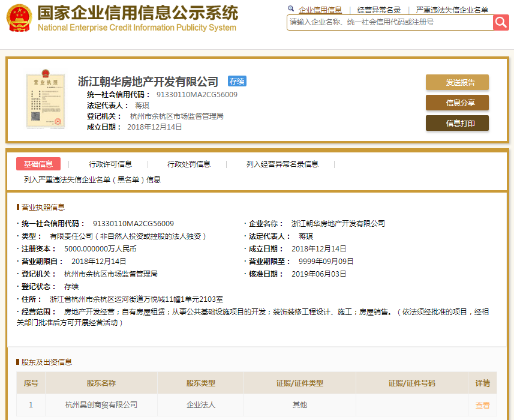Click the 详情 column header

coord(483,383)
